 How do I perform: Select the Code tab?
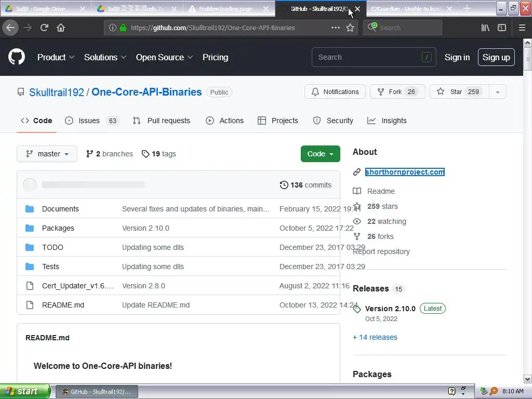coord(36,121)
